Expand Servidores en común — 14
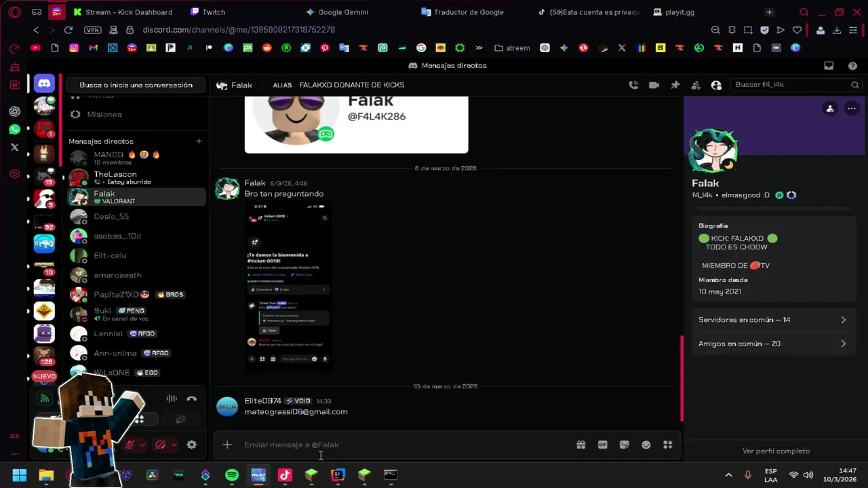Screen dimensions: 868x488 (x=772, y=320)
